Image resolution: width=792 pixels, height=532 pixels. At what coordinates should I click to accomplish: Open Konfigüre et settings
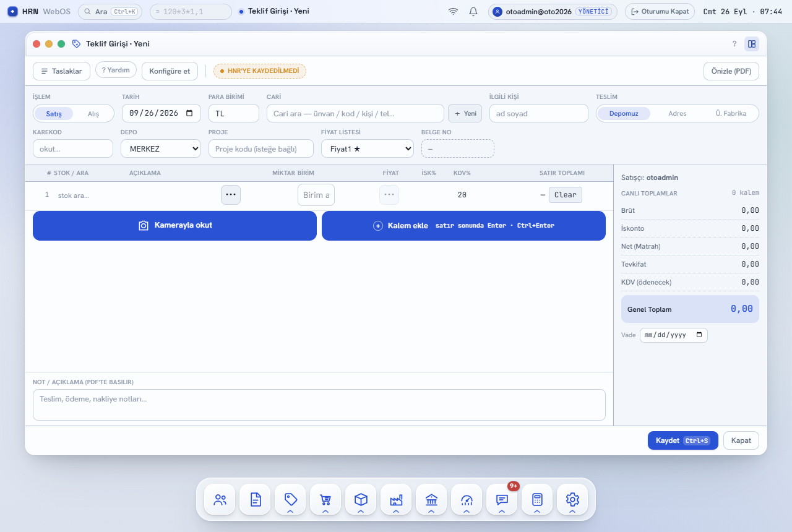pyautogui.click(x=170, y=71)
